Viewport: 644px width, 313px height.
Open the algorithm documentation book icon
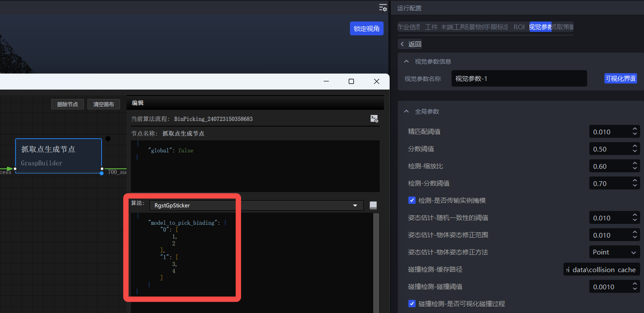coord(373,205)
